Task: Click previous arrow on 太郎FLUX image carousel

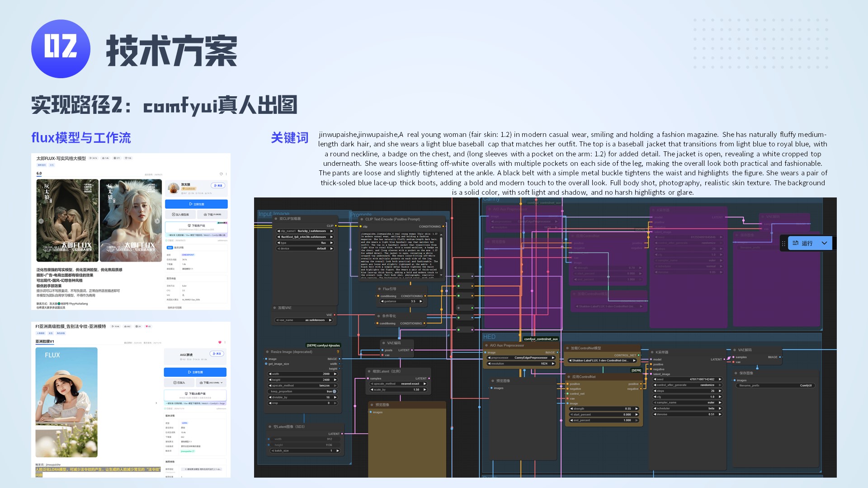Action: point(41,221)
